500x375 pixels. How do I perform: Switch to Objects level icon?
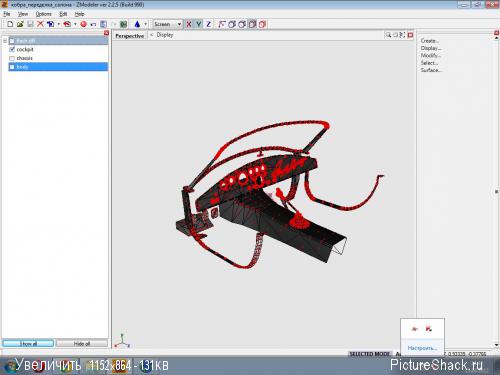point(252,24)
